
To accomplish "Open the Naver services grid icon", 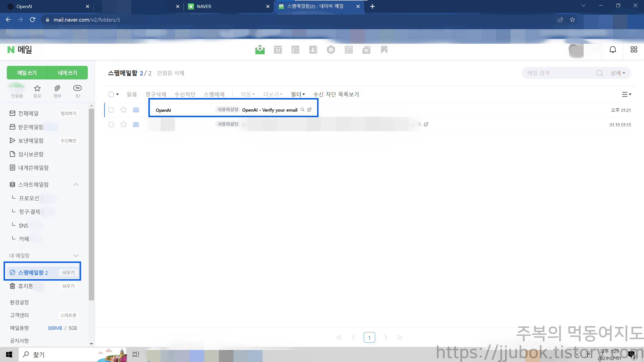I will coord(634,50).
